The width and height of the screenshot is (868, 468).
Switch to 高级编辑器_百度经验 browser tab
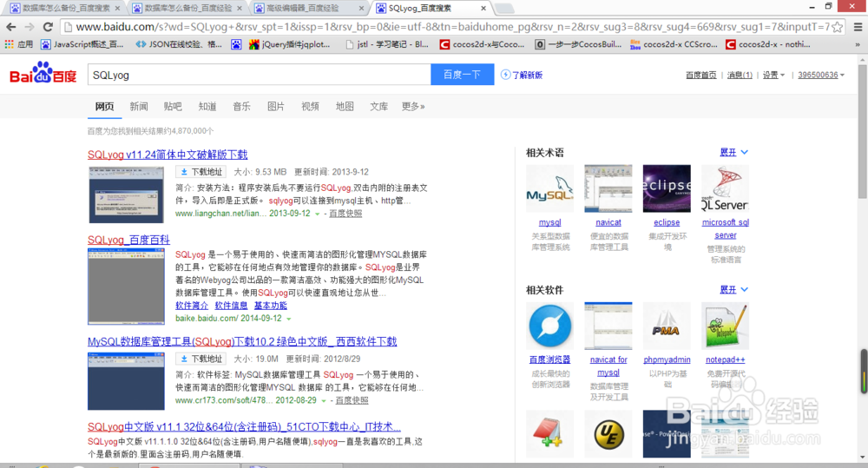click(308, 8)
